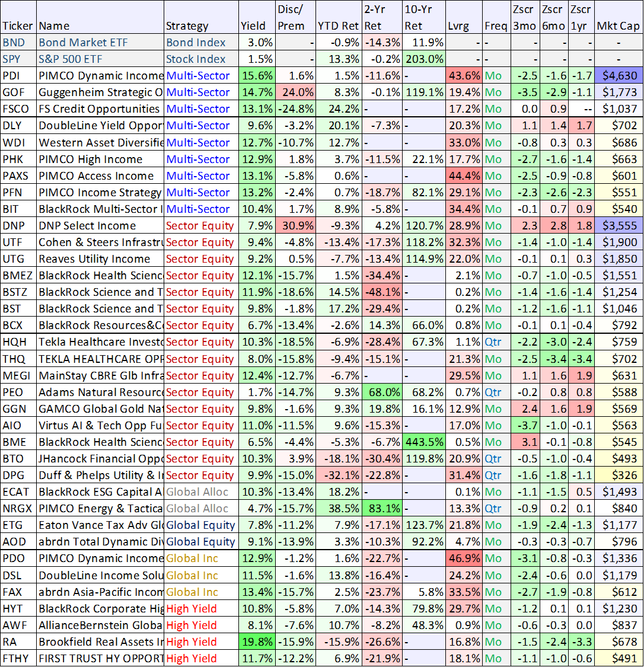This screenshot has height=667, width=644.
Task: Click the BST ticker cell
Action: tap(18, 308)
